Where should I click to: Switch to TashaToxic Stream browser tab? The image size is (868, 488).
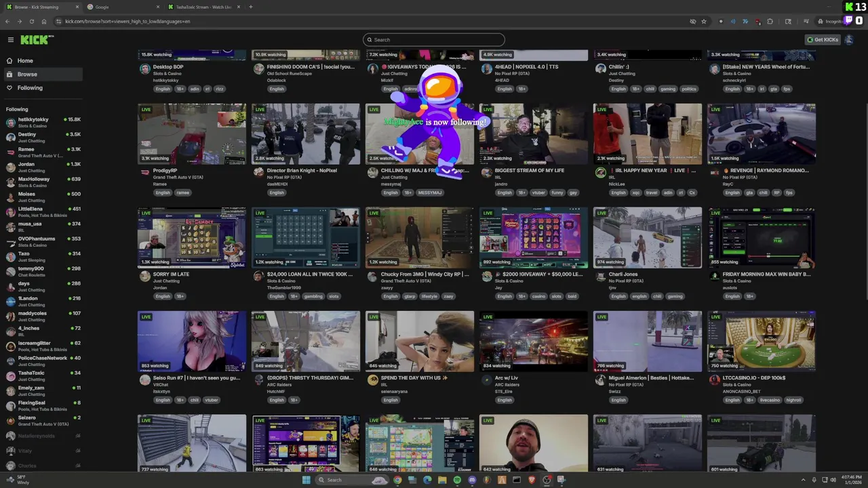(203, 7)
